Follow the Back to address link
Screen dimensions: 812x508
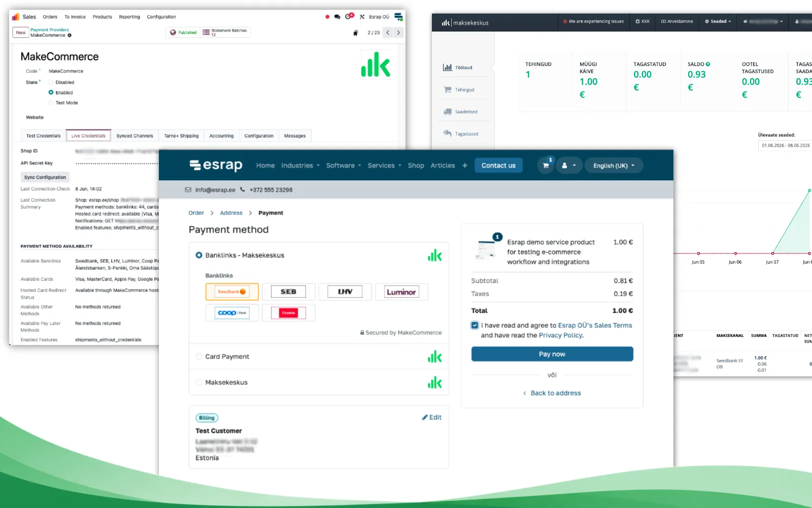click(x=552, y=393)
